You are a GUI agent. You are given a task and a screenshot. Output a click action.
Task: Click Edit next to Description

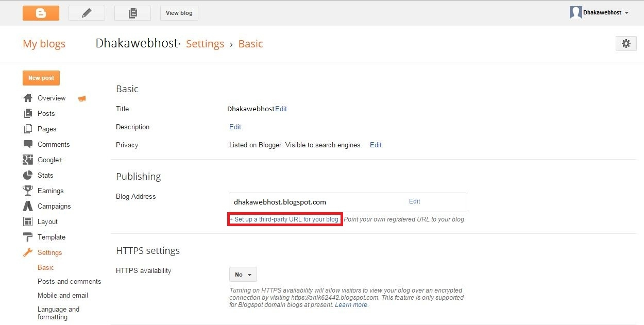coord(235,127)
